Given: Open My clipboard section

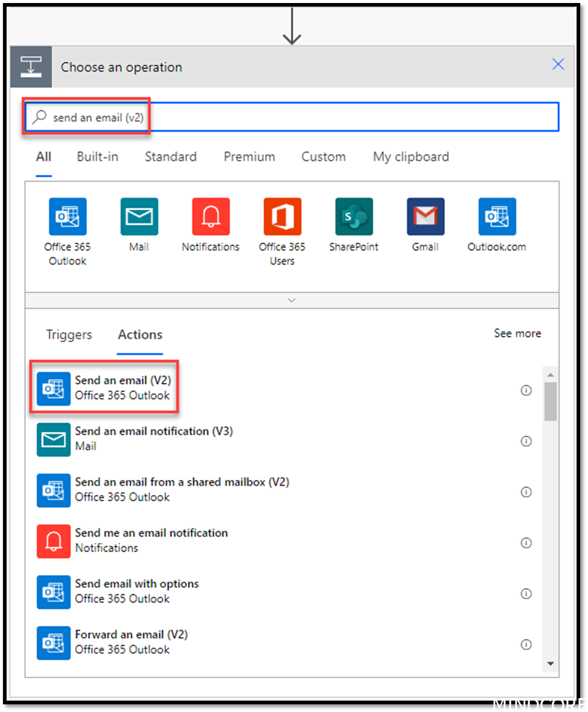Looking at the screenshot, I should tap(411, 157).
